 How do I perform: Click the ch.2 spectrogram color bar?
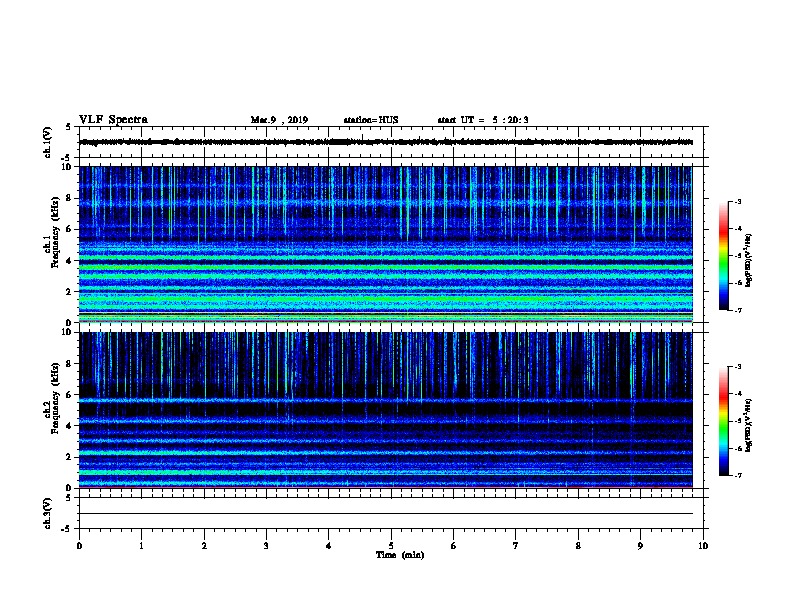(724, 421)
